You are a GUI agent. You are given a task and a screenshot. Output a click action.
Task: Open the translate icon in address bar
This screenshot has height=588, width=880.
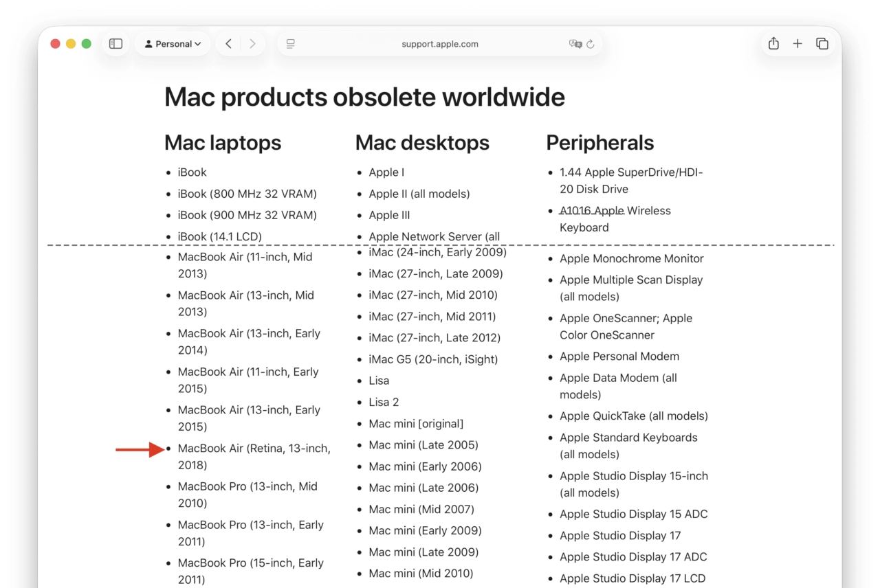pyautogui.click(x=575, y=44)
